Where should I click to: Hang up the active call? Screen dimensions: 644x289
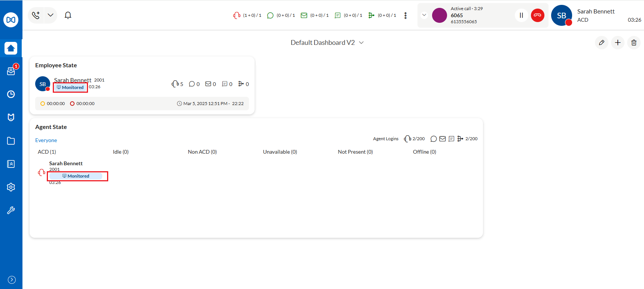pos(538,15)
